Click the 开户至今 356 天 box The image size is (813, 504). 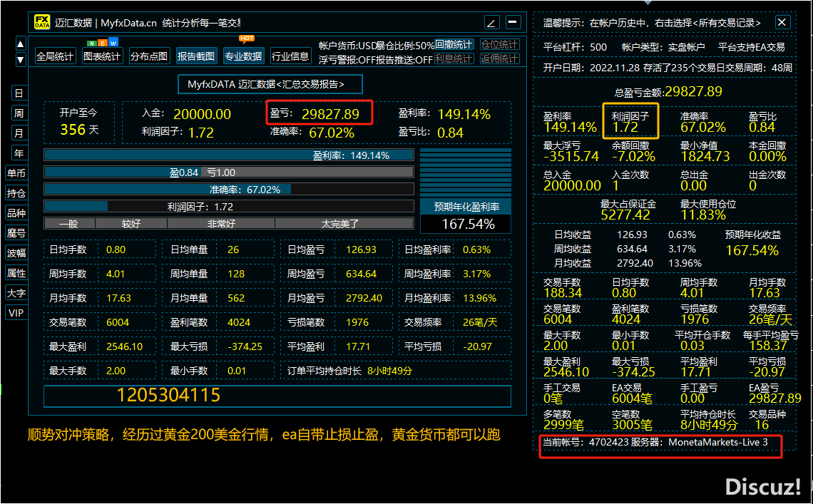79,123
